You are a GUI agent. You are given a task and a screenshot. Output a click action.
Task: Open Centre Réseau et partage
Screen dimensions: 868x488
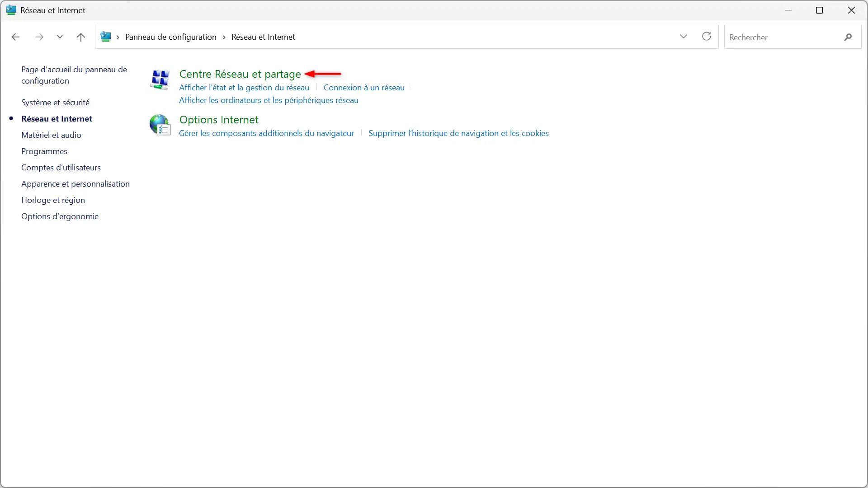pyautogui.click(x=240, y=74)
